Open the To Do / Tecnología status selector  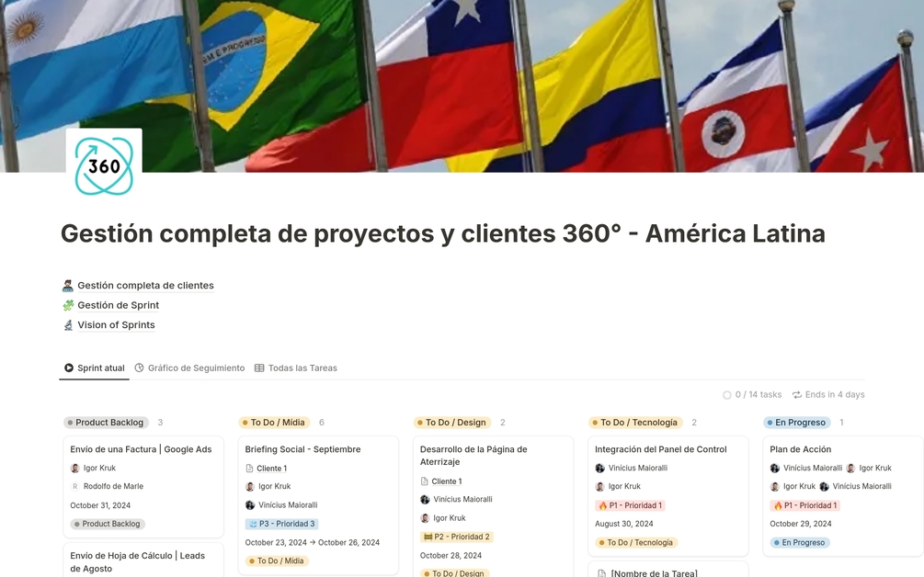point(636,542)
